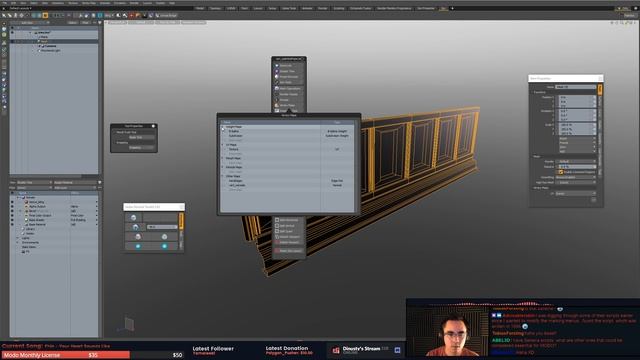The image size is (640, 360).
Task: Click the red Clear icon at popover bottom
Action: [277, 251]
